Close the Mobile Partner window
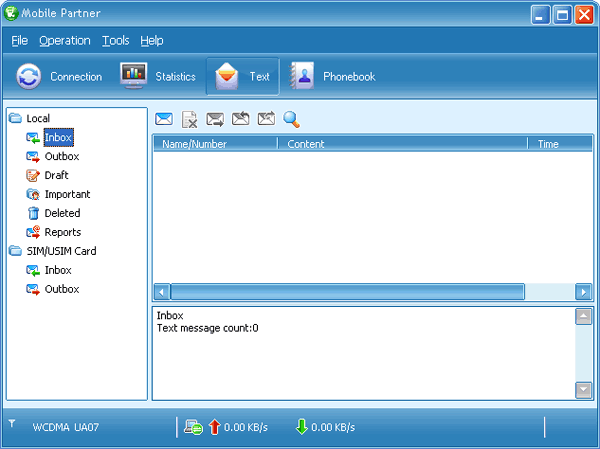600x449 pixels. (584, 15)
